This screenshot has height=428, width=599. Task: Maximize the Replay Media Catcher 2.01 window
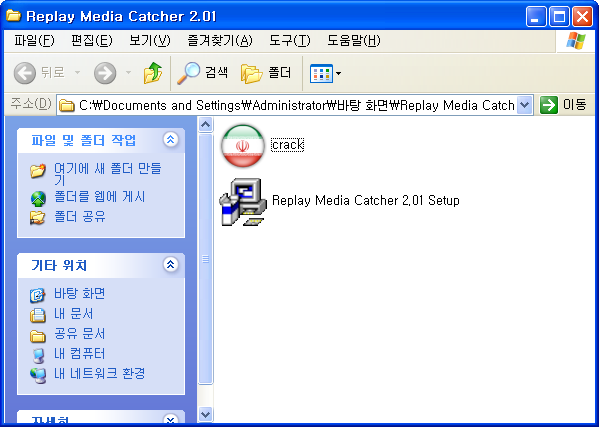click(559, 17)
